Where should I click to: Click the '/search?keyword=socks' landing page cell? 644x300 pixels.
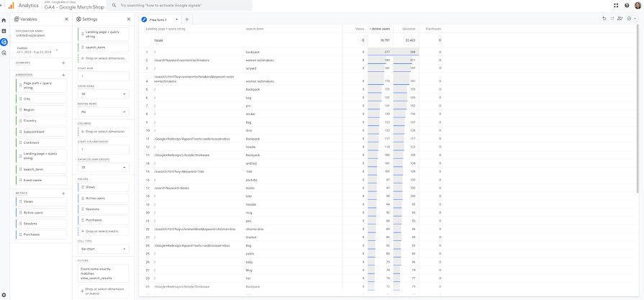[171, 188]
